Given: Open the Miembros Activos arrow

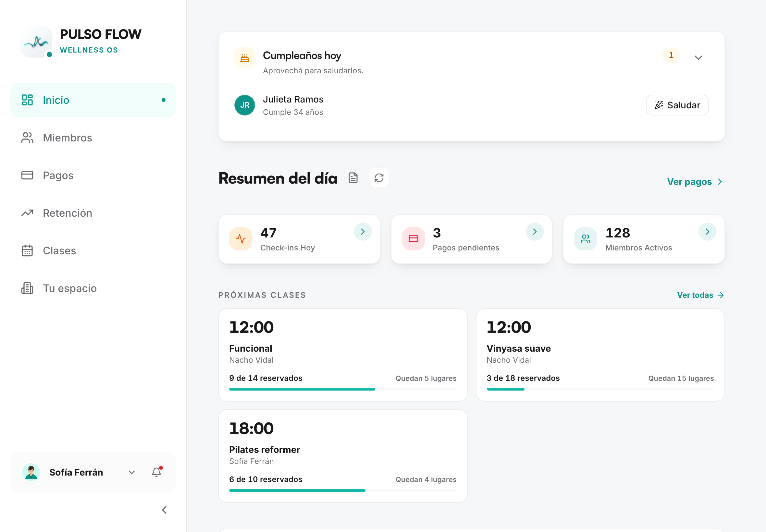Looking at the screenshot, I should point(707,232).
